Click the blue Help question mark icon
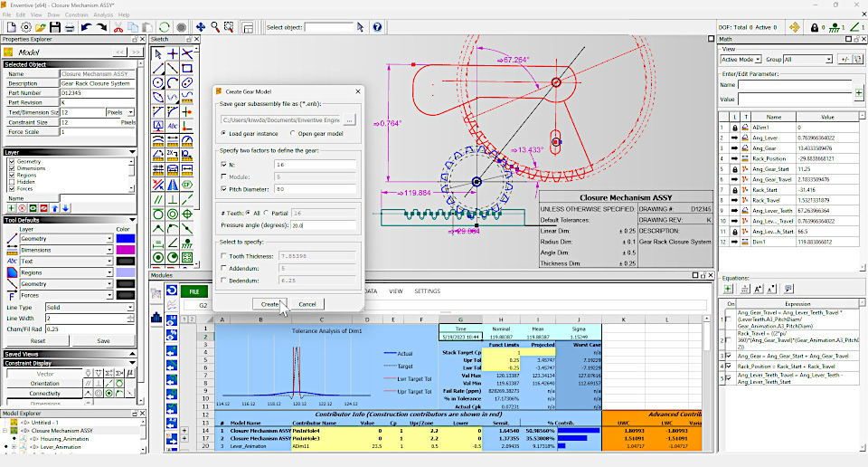Viewport: 868px width, 467px height. point(377,27)
